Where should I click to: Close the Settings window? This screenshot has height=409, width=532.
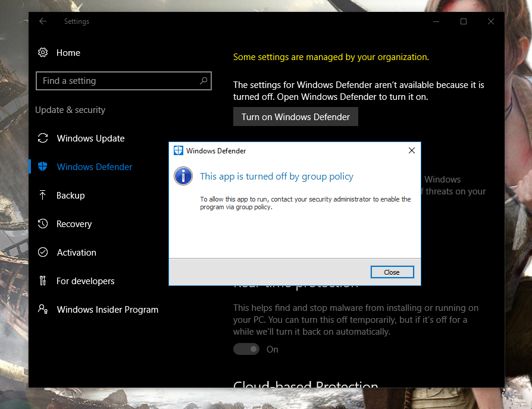[490, 21]
